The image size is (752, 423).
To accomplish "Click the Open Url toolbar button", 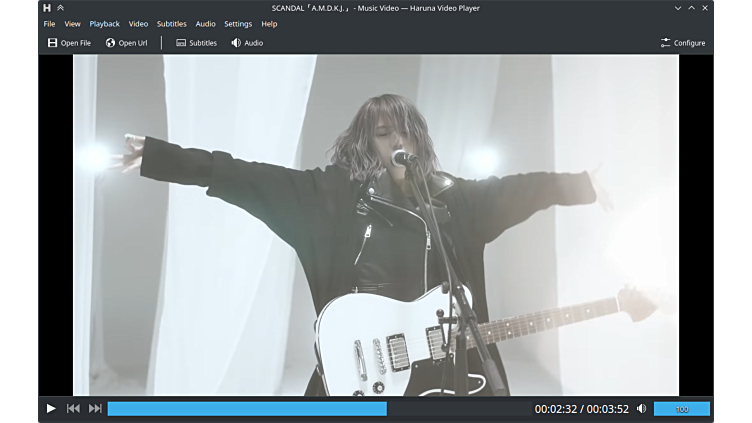I will [x=126, y=43].
